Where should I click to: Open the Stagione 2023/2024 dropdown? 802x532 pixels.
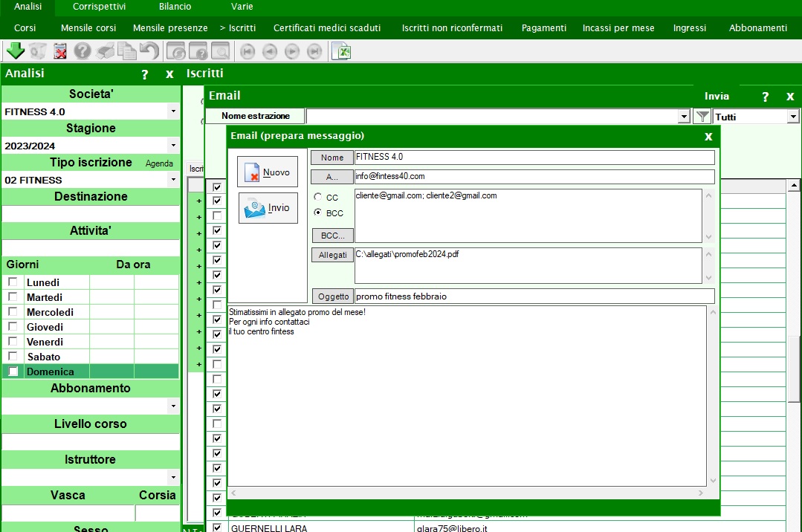coord(173,146)
